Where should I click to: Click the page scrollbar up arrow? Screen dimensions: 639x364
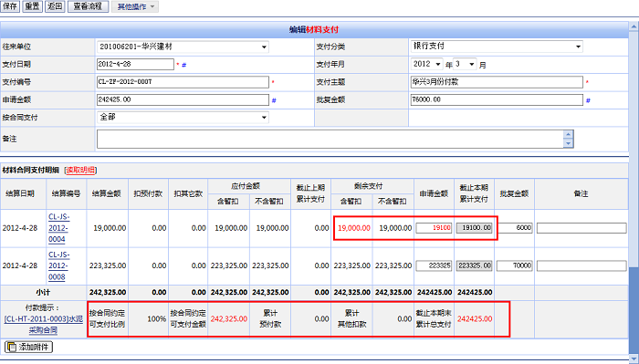[634, 26]
